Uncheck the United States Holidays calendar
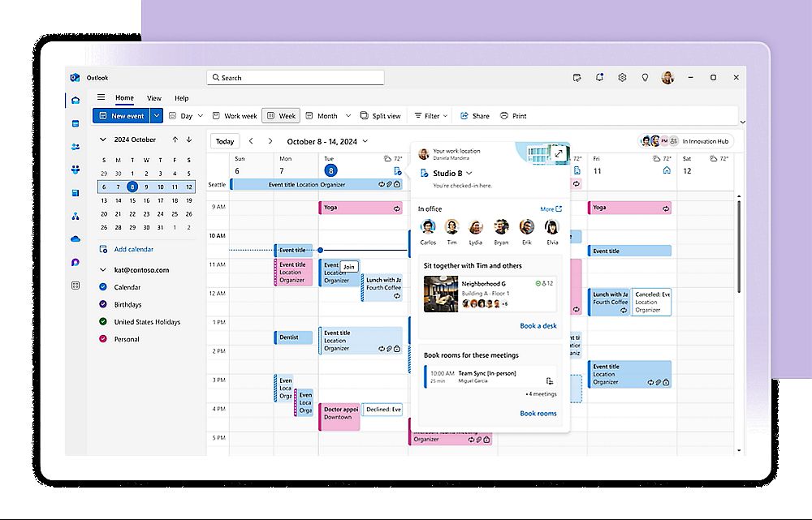The height and width of the screenshot is (520, 812). pyautogui.click(x=103, y=322)
